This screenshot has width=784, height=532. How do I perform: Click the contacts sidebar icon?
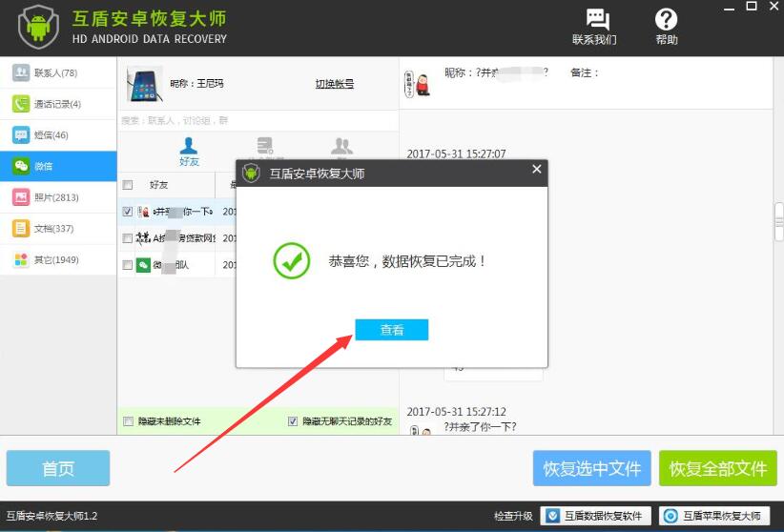click(20, 72)
